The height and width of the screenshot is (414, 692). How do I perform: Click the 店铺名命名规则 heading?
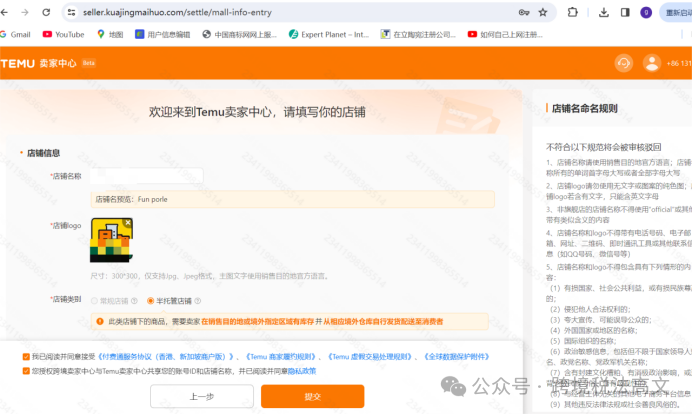click(x=584, y=109)
